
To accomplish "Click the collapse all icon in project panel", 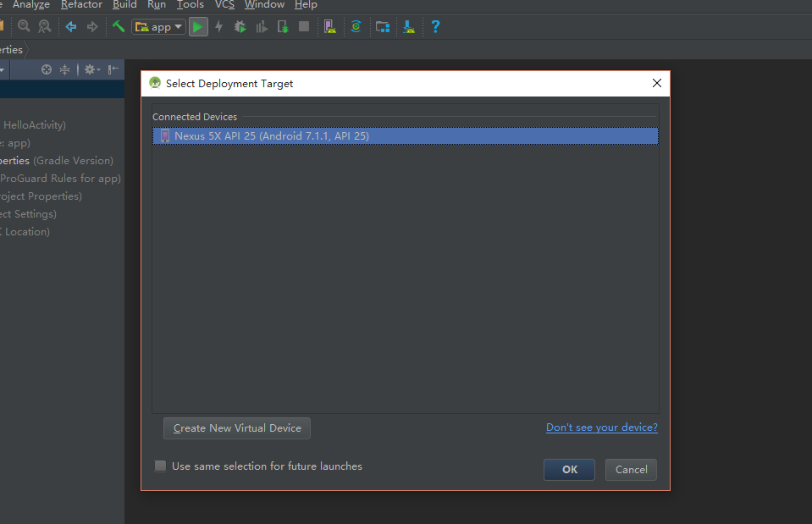I will point(64,69).
